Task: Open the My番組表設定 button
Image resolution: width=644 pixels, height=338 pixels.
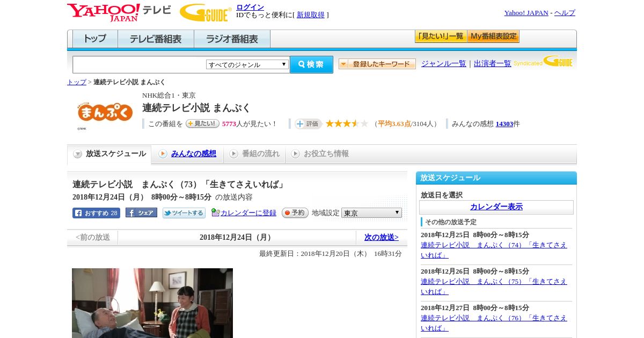Action: [x=493, y=36]
